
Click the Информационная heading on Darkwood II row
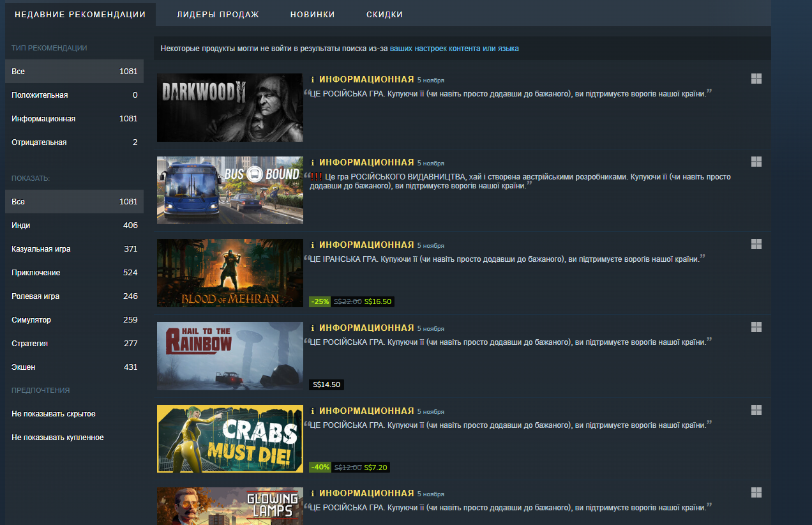366,79
